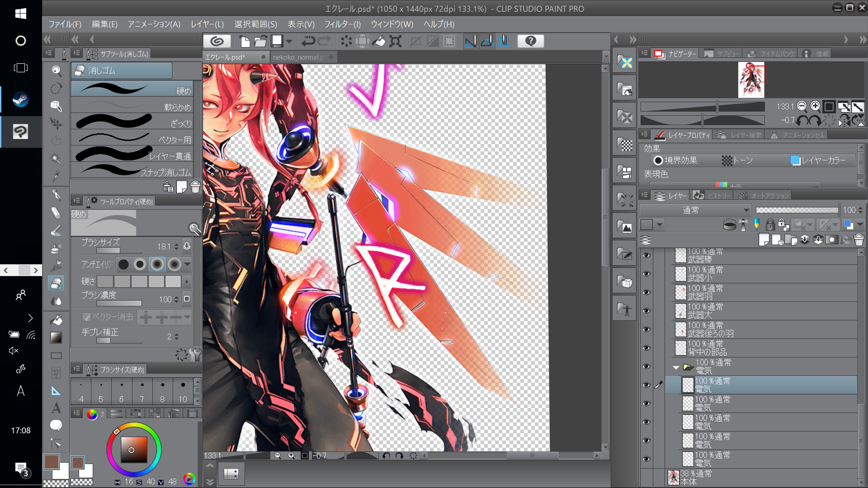Hide the 武器羽 layer

coord(646,292)
